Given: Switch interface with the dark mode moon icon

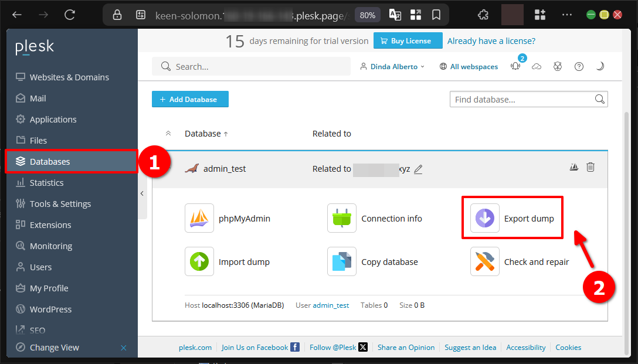Looking at the screenshot, I should pos(600,66).
